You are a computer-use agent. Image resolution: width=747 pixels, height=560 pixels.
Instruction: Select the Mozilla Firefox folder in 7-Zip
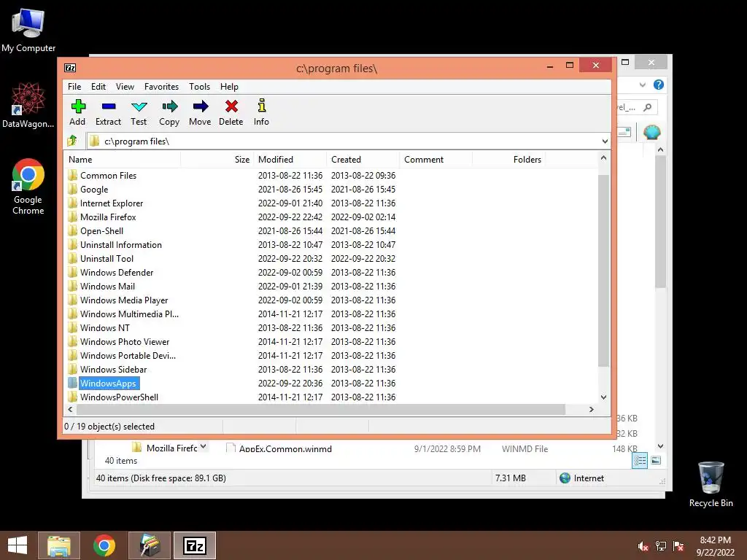coord(108,217)
